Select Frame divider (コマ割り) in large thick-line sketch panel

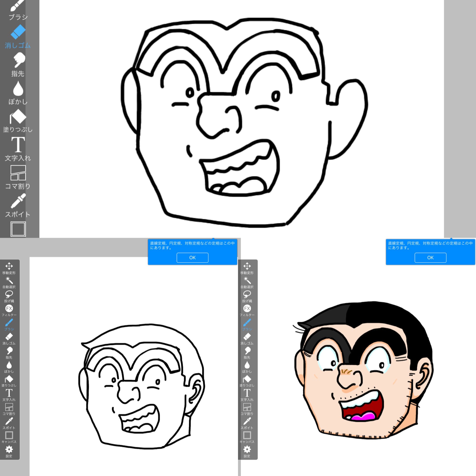[x=18, y=177]
